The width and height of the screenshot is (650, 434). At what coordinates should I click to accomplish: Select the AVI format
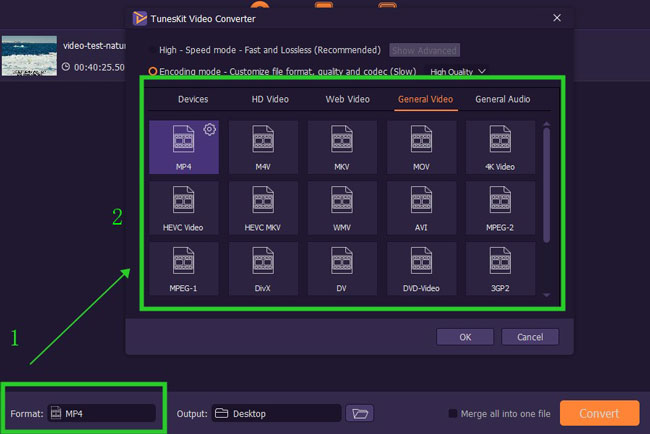click(x=422, y=208)
